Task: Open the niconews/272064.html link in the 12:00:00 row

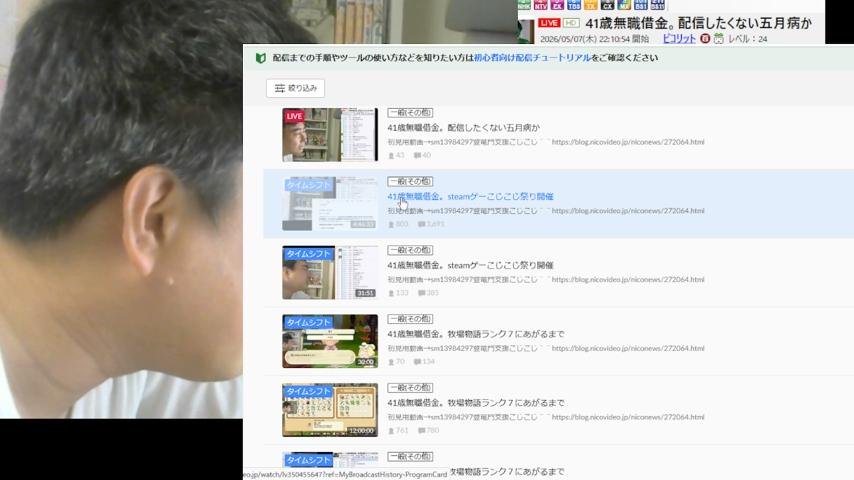Action: point(628,417)
